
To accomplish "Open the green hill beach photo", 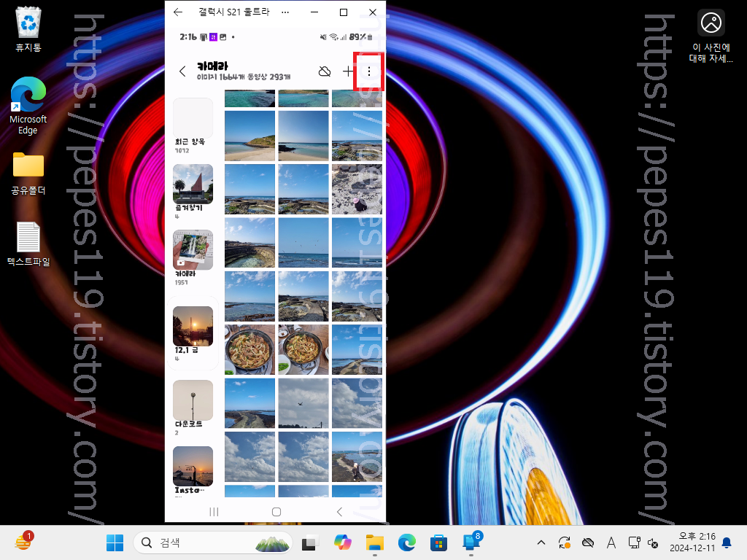I will point(249,136).
